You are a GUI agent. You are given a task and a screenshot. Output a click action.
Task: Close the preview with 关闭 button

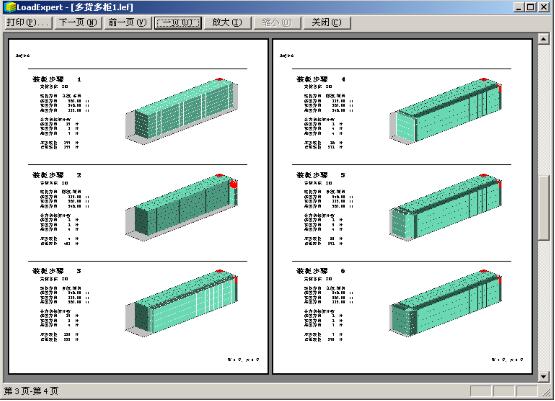coord(327,23)
